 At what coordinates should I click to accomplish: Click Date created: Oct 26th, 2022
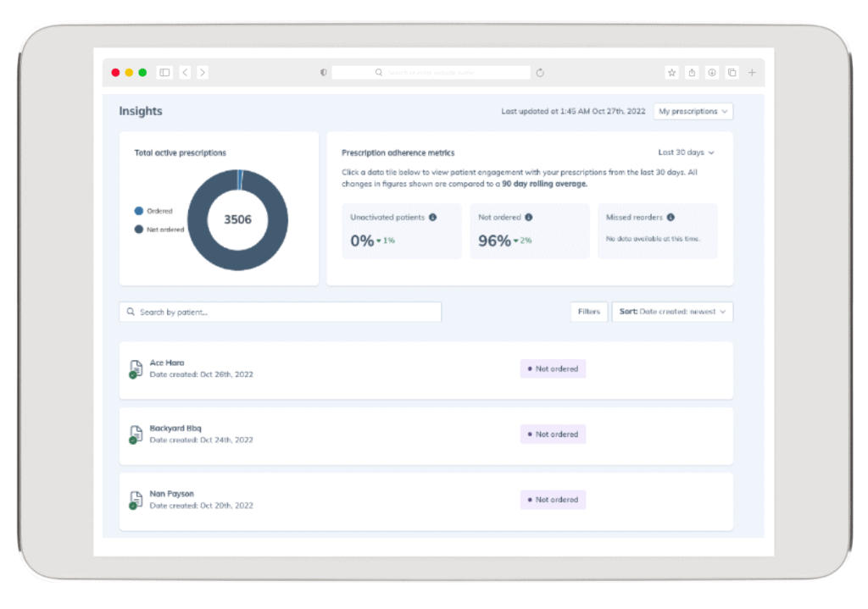202,374
